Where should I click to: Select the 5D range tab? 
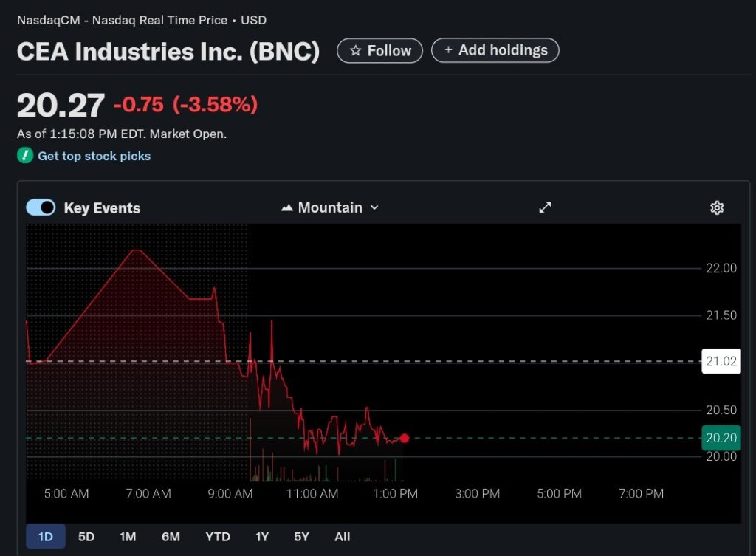click(86, 537)
